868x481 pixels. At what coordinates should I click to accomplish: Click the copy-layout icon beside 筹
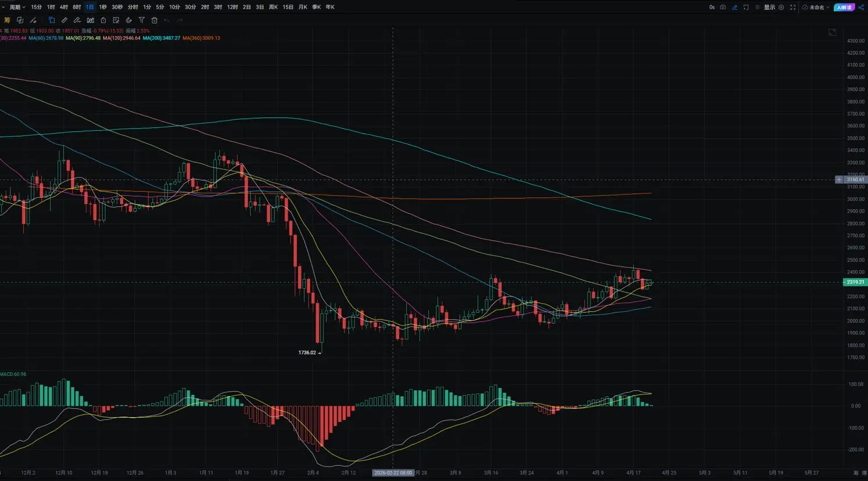click(x=20, y=20)
